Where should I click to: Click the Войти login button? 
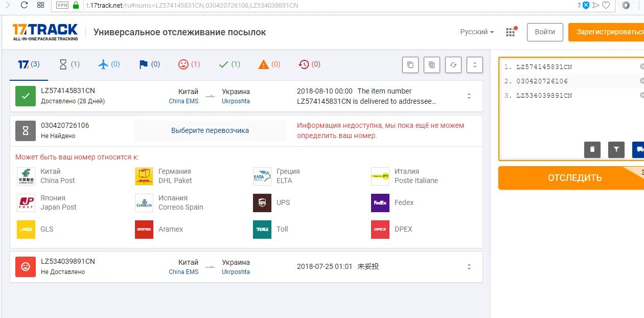[545, 32]
